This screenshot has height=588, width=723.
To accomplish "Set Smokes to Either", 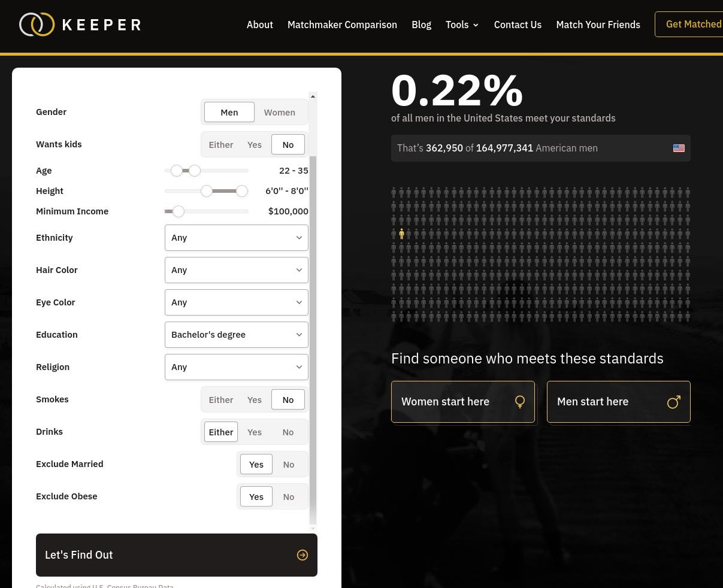I will click(221, 399).
